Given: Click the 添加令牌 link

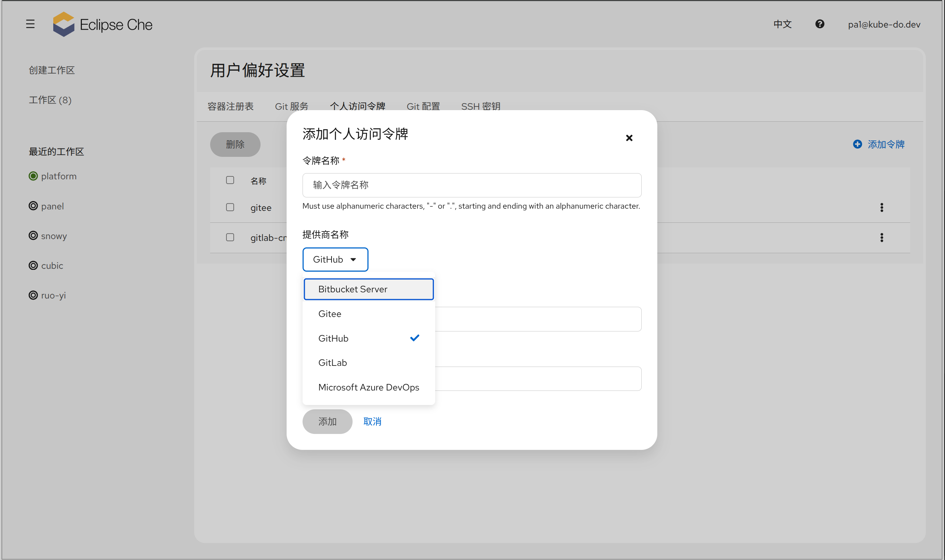Looking at the screenshot, I should (x=886, y=144).
